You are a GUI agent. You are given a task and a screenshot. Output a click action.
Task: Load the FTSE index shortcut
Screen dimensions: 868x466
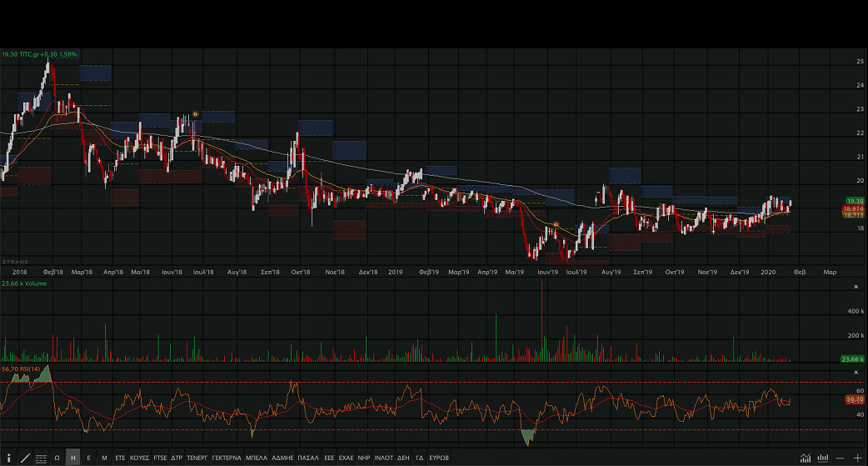(160, 458)
